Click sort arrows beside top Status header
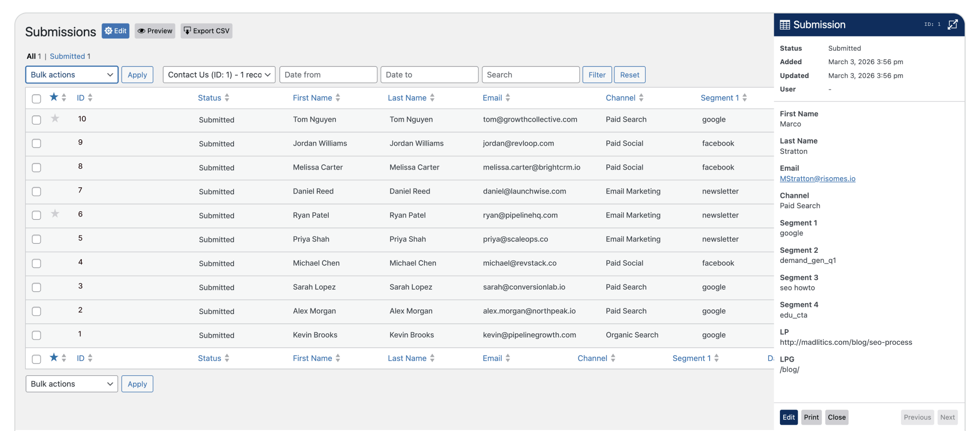This screenshot has width=980, height=431. 227,98
